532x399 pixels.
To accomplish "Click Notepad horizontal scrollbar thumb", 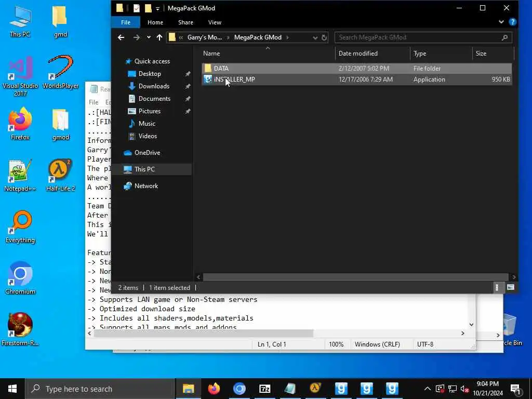I will (204, 334).
